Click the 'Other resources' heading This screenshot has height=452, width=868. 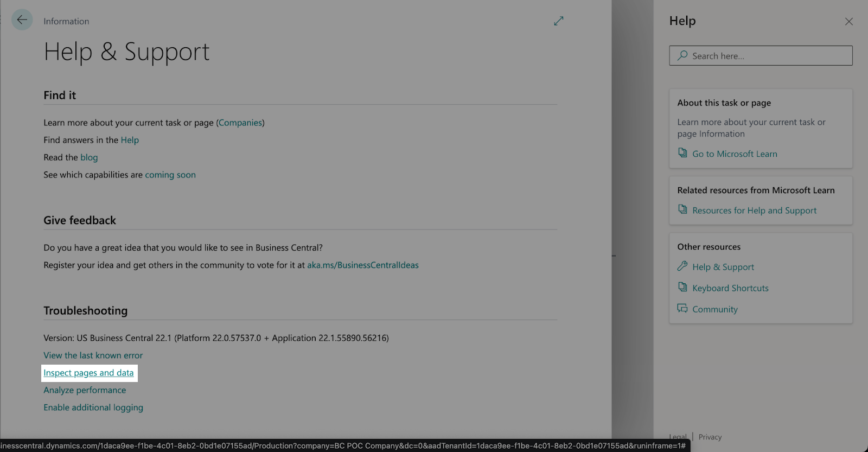click(709, 246)
